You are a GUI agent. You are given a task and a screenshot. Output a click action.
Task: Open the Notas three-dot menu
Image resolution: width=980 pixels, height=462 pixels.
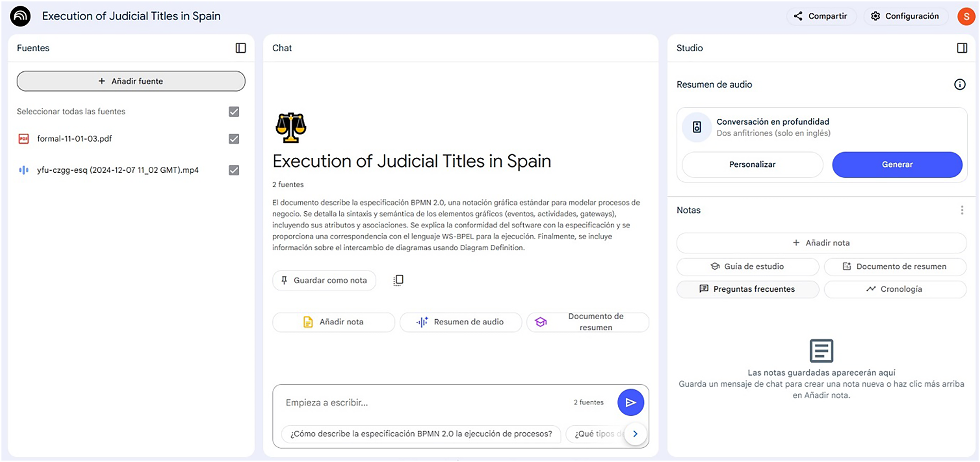pyautogui.click(x=961, y=210)
